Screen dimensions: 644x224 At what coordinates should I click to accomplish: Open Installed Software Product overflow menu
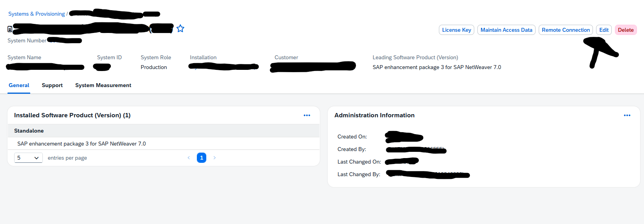pyautogui.click(x=307, y=115)
